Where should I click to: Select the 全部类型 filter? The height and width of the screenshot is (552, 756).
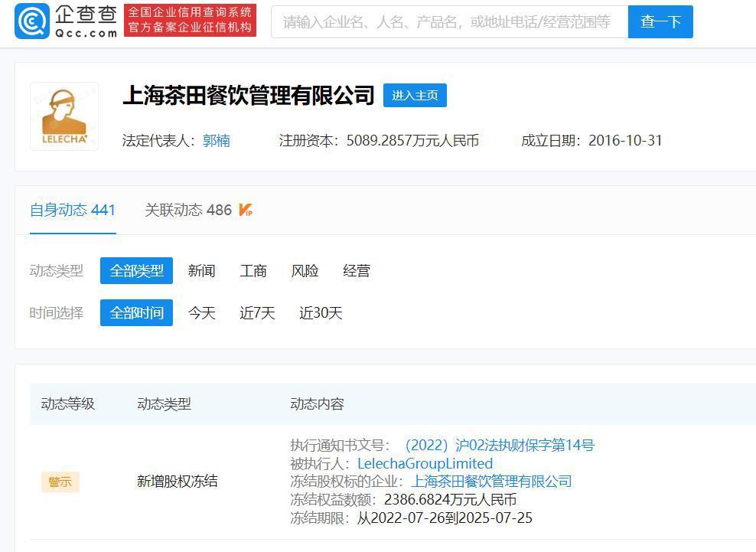click(x=136, y=271)
